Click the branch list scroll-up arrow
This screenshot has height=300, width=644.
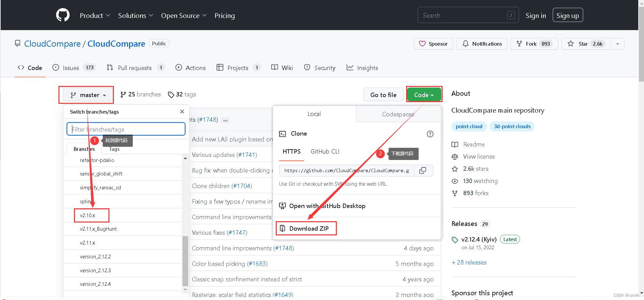tap(185, 158)
